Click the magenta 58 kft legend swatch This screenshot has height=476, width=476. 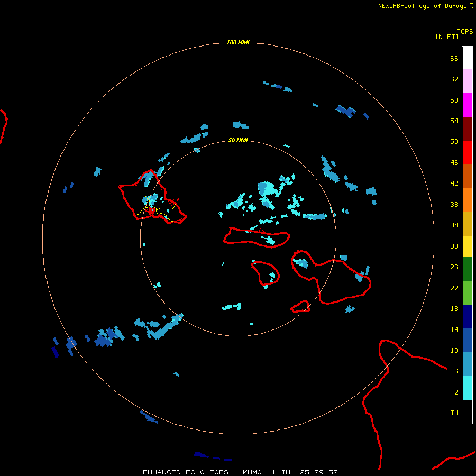467,105
